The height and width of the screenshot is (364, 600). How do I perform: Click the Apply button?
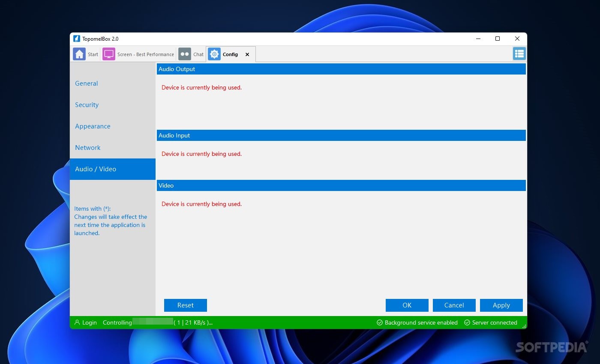(x=501, y=305)
